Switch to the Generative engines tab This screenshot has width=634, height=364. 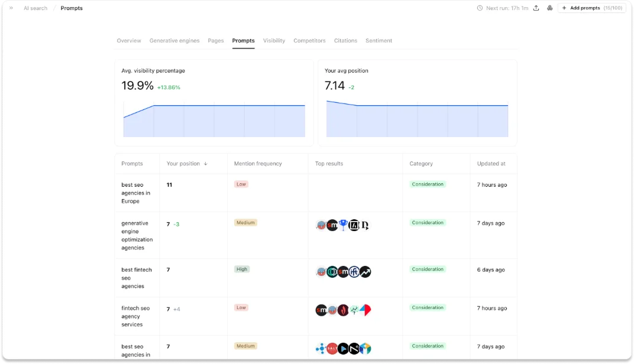coord(174,40)
